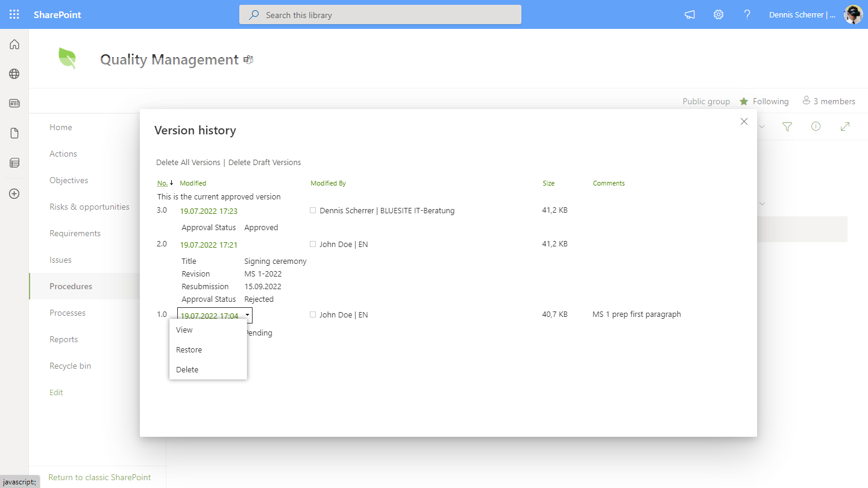The height and width of the screenshot is (488, 868).
Task: Open the filter funnel icon
Action: coord(787,127)
